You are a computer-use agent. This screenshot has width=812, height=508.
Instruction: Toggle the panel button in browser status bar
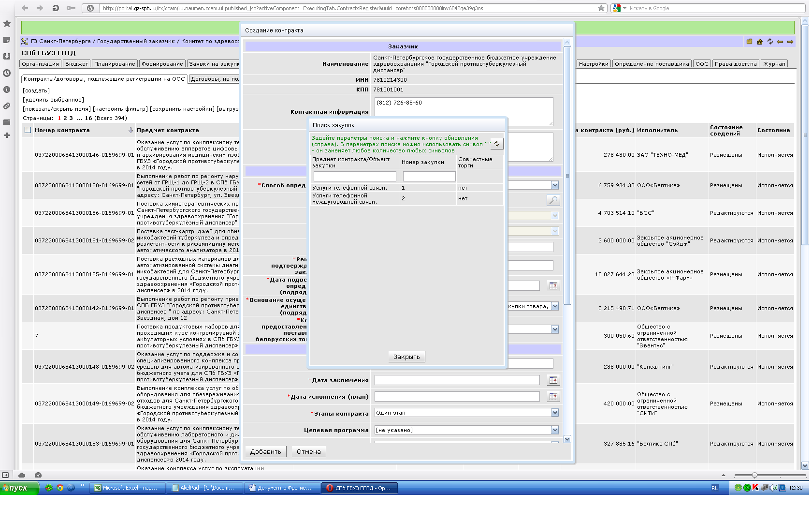(5, 475)
